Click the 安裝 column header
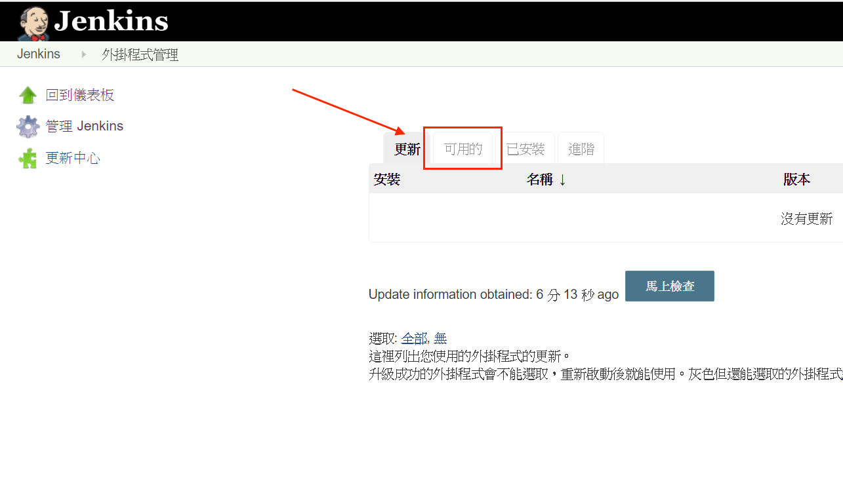 tap(387, 179)
